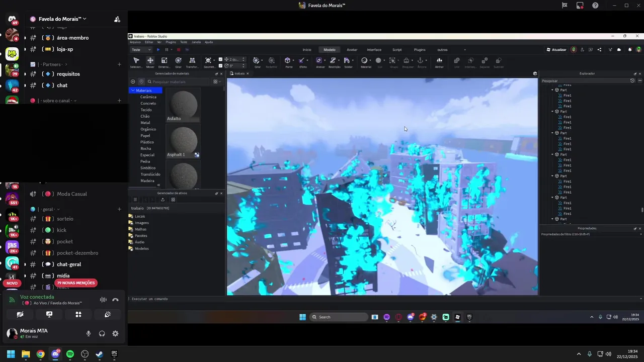Open Discord user settings gear

coord(115,333)
